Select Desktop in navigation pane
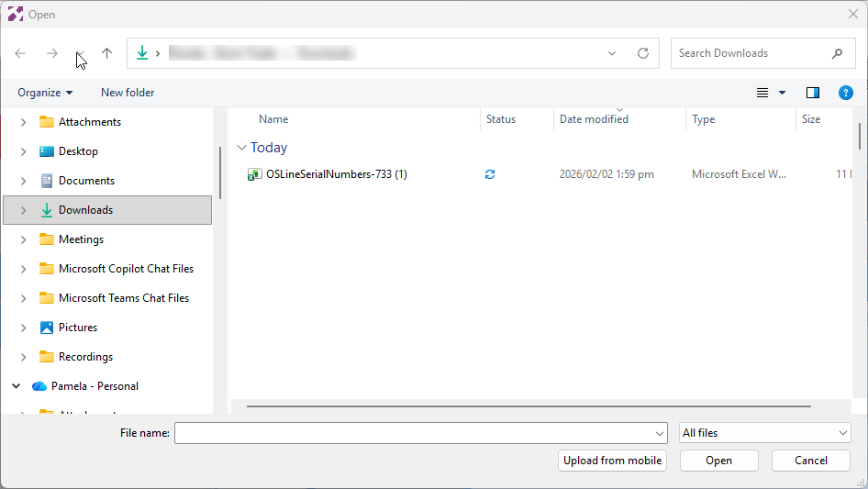The height and width of the screenshot is (489, 868). point(78,151)
